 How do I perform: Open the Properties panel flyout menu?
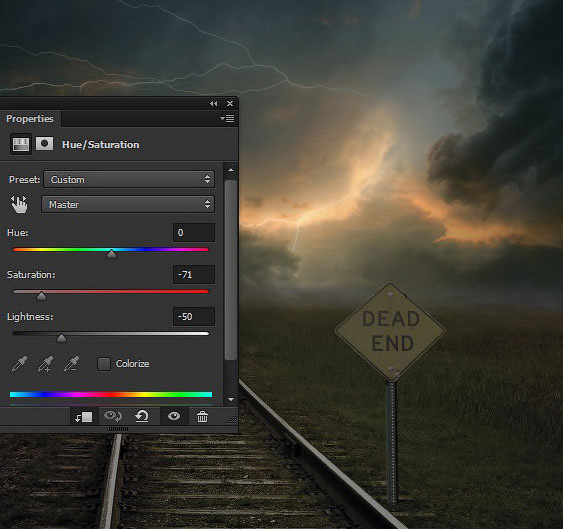click(227, 119)
